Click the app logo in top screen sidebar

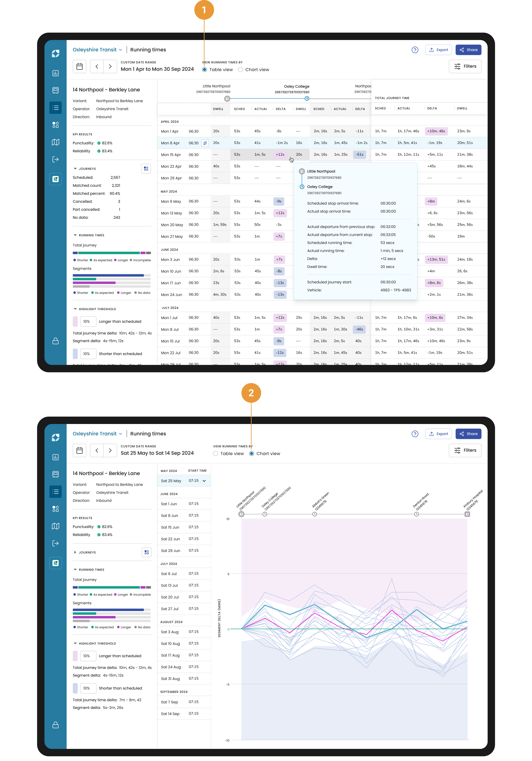point(56,53)
